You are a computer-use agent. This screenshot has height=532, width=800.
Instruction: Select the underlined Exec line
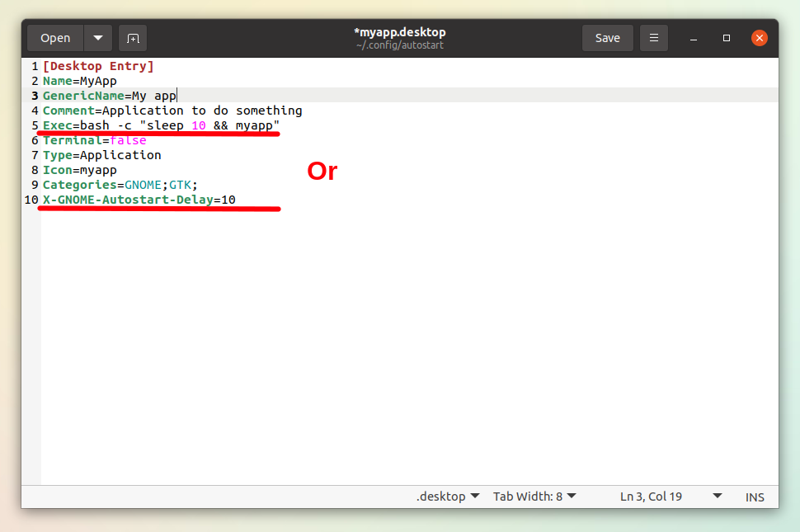coord(157,125)
